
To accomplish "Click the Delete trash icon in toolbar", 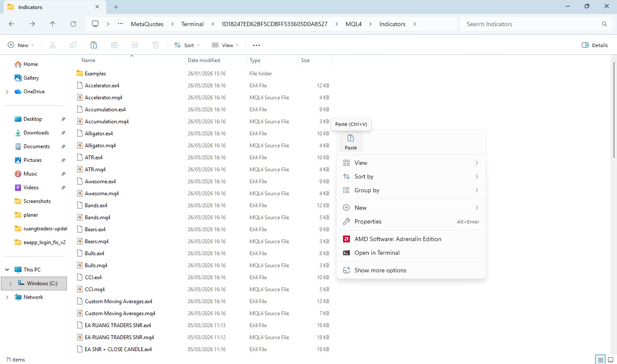I will pyautogui.click(x=156, y=45).
